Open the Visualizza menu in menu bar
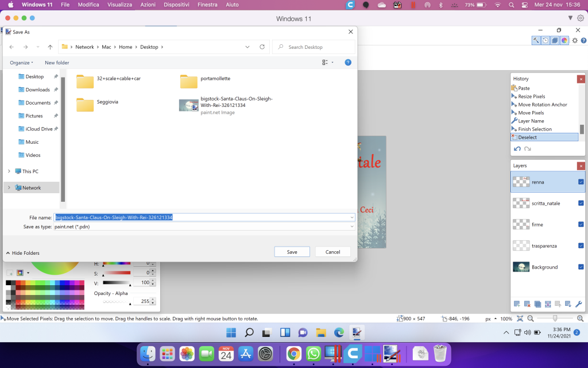 pos(119,5)
